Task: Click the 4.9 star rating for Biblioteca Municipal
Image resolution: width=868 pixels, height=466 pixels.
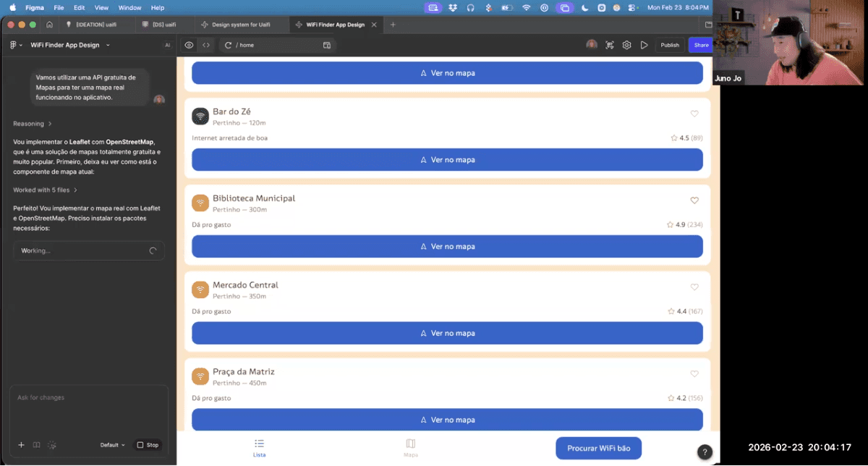Action: point(684,224)
